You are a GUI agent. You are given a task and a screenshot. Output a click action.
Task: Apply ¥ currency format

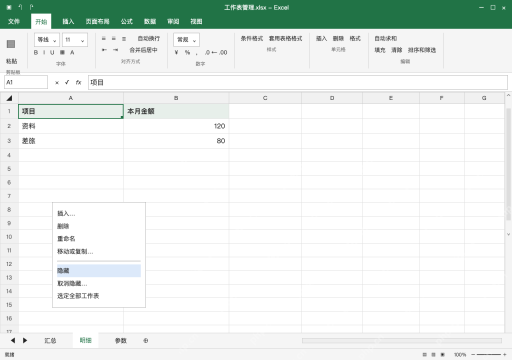(x=176, y=52)
